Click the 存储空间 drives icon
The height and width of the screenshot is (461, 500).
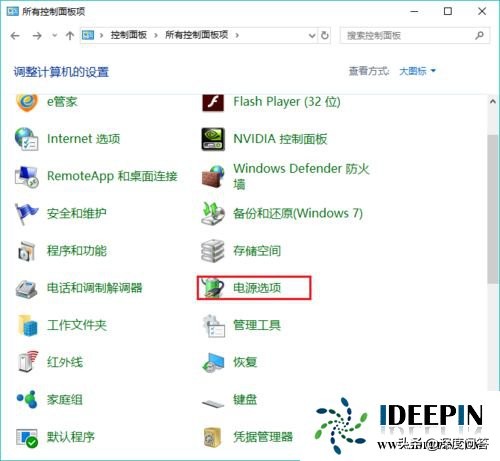click(213, 251)
